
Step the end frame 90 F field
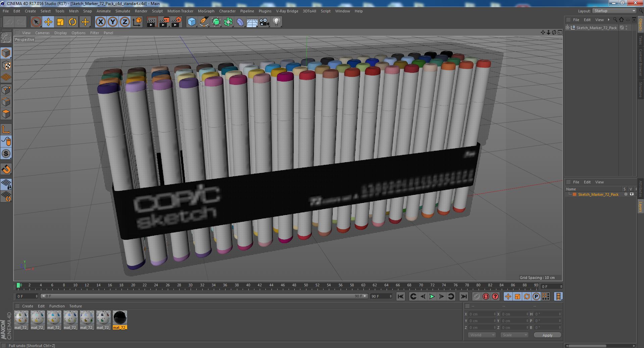[381, 296]
